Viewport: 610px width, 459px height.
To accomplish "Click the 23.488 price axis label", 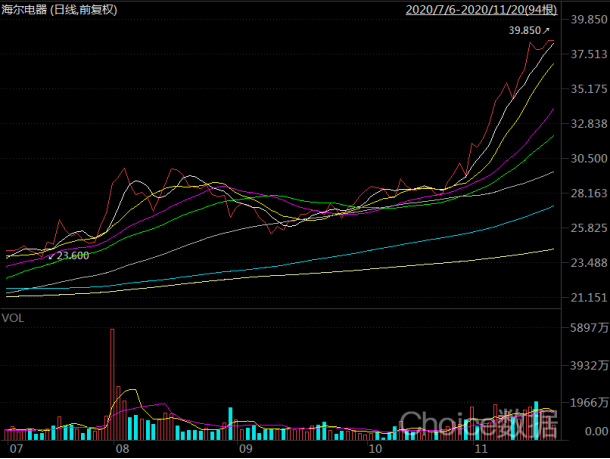I will (x=589, y=263).
